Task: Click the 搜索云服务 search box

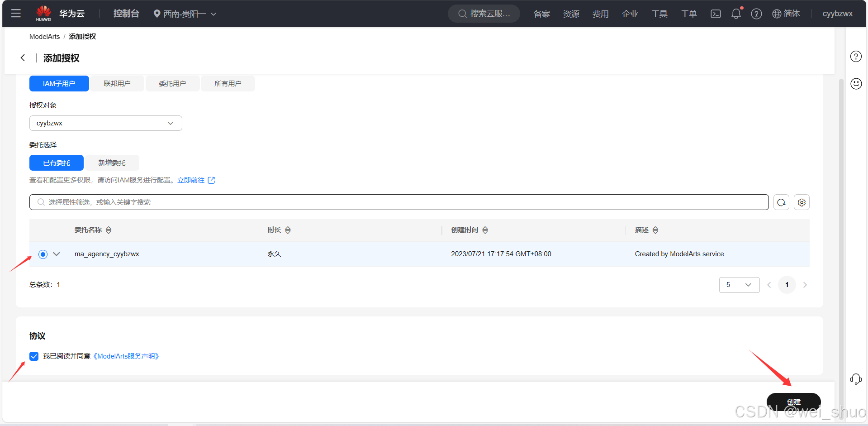Action: 484,14
